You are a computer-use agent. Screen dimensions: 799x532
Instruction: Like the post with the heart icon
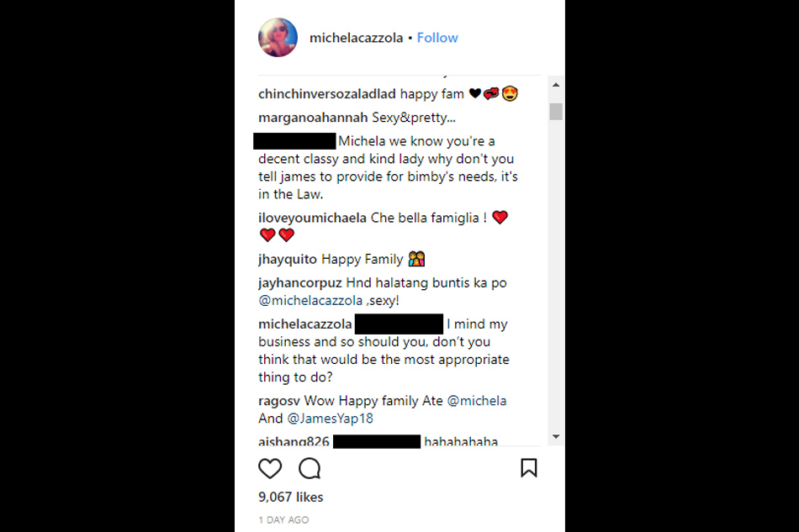pyautogui.click(x=270, y=468)
